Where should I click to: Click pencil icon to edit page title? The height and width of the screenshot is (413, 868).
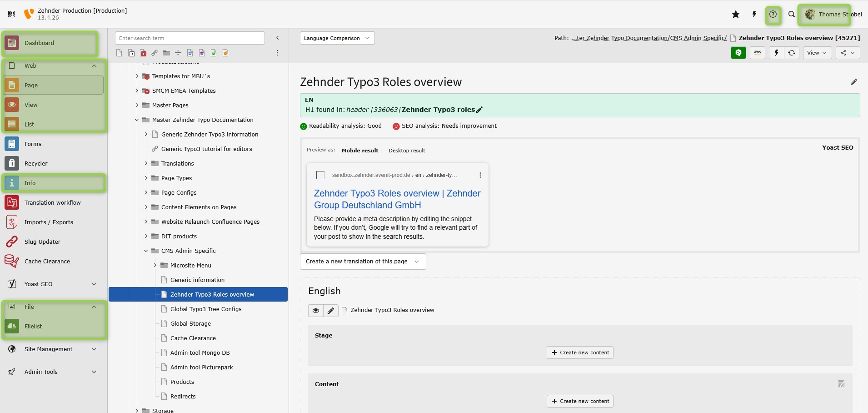point(853,82)
